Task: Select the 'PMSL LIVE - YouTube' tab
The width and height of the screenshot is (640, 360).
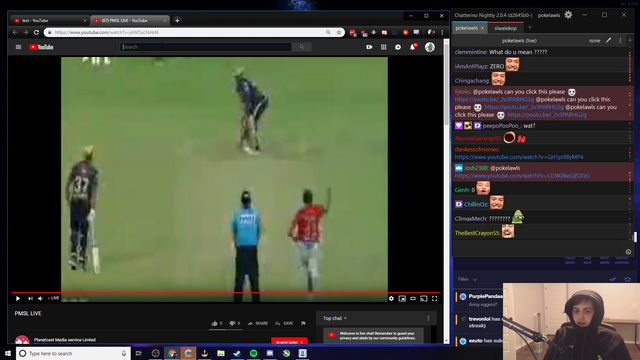Action: (129, 20)
